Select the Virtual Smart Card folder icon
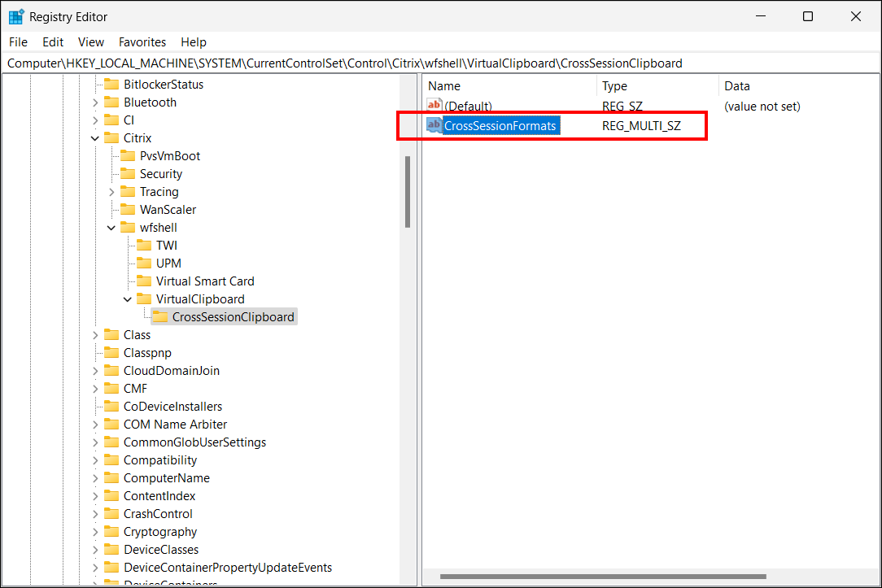The width and height of the screenshot is (882, 588). point(144,281)
